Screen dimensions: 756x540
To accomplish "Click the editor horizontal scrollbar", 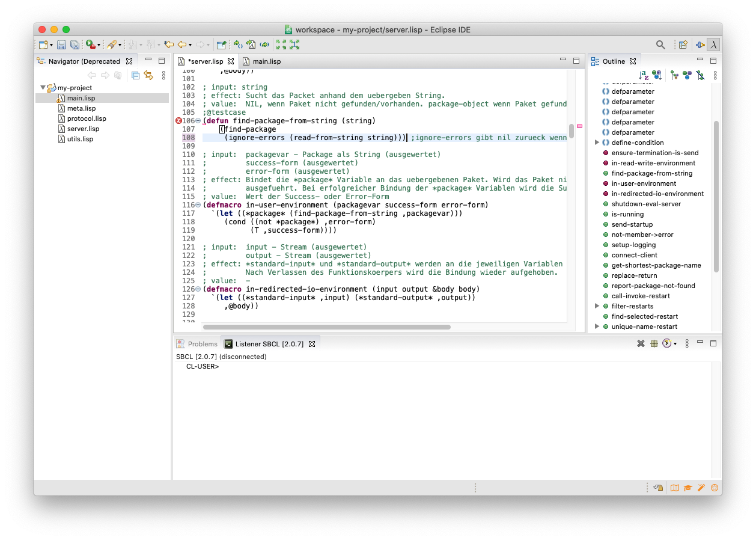I will tap(326, 327).
